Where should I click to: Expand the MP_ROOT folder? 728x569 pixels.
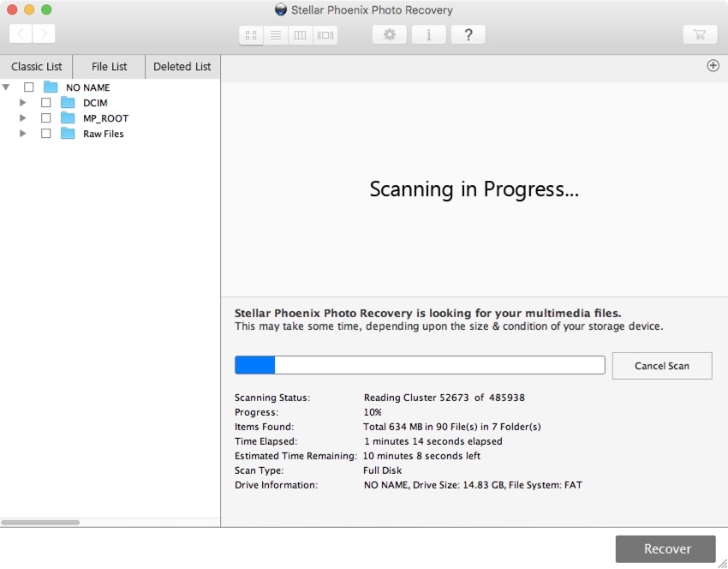[23, 118]
